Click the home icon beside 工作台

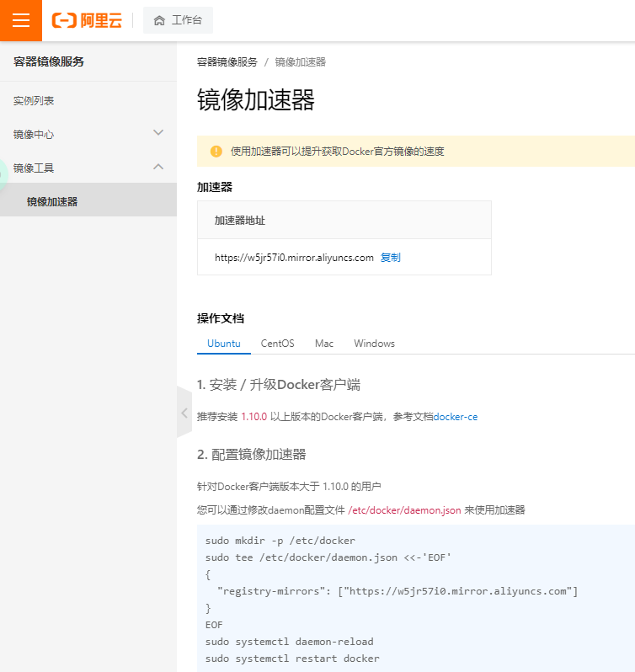[159, 20]
